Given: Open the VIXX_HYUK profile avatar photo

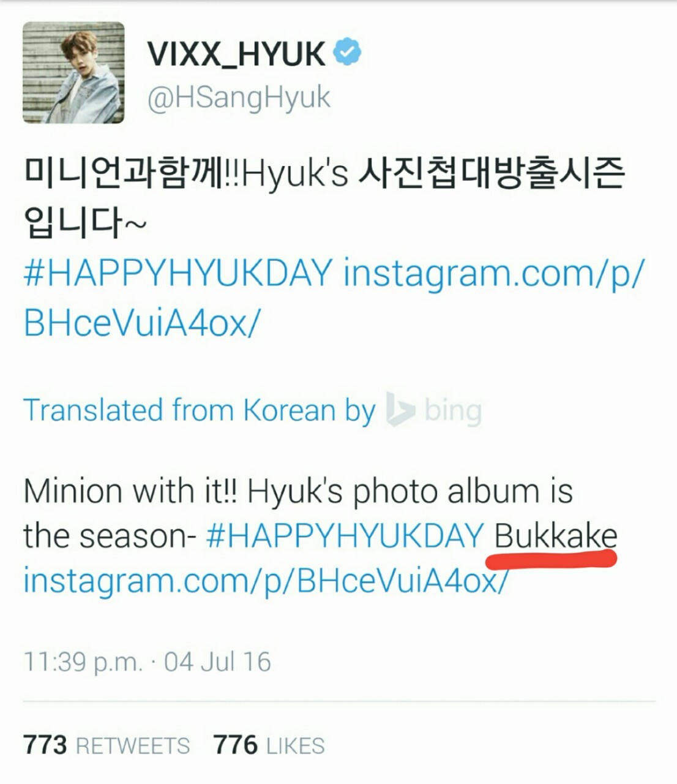Looking at the screenshot, I should coord(73,72).
